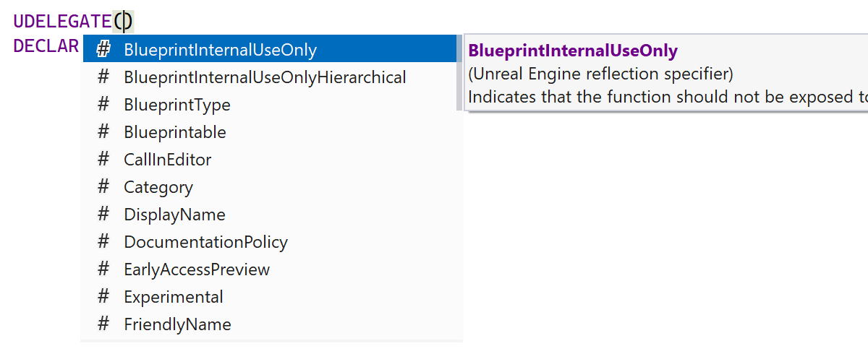
Task: Select the EarlyAccessPreview entry
Action: point(197,269)
